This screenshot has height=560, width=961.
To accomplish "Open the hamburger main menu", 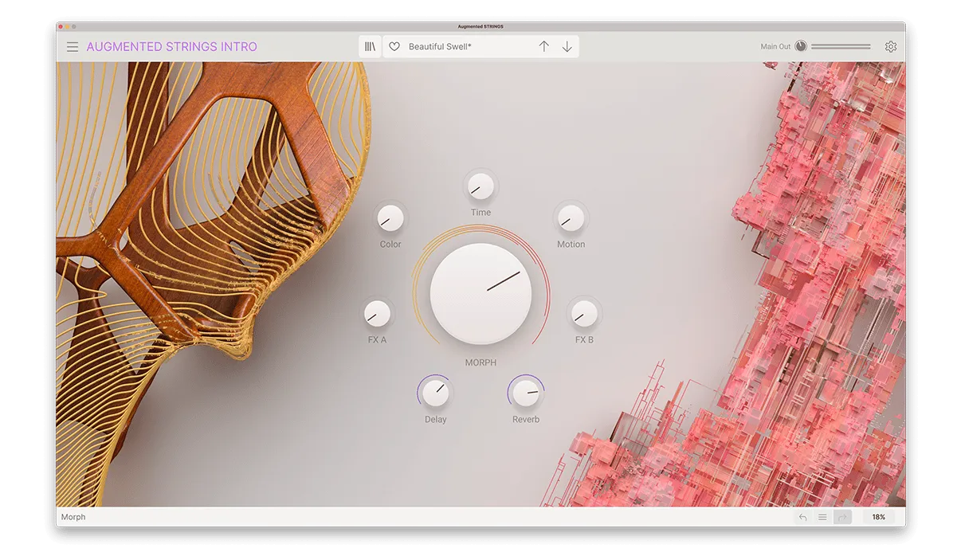I will point(73,47).
